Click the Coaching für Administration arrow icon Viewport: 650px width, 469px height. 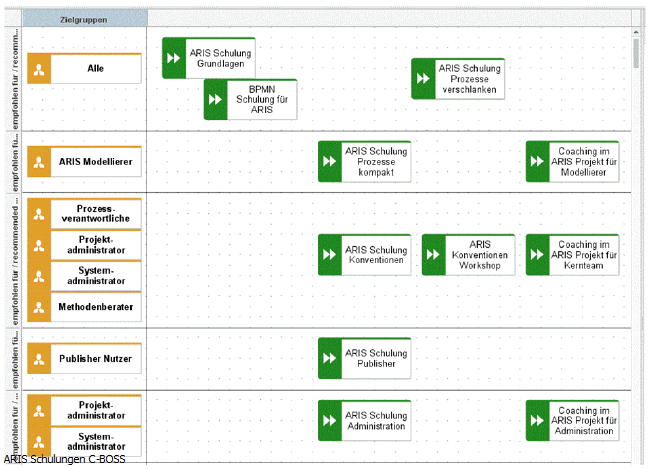coord(538,420)
